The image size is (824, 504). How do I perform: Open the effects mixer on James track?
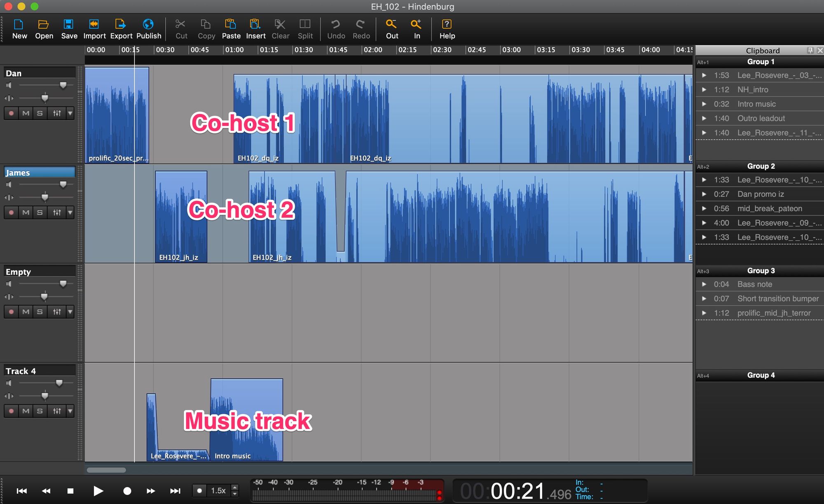pos(57,212)
